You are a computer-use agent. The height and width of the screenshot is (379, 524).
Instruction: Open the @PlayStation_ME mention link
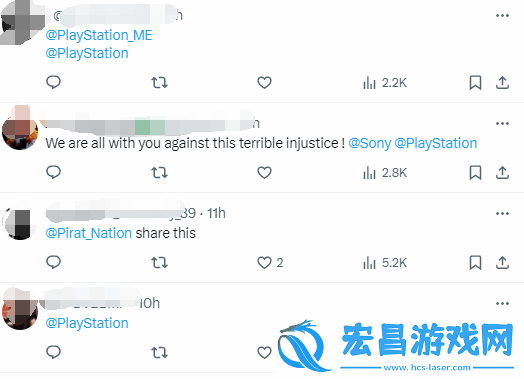pyautogui.click(x=99, y=35)
